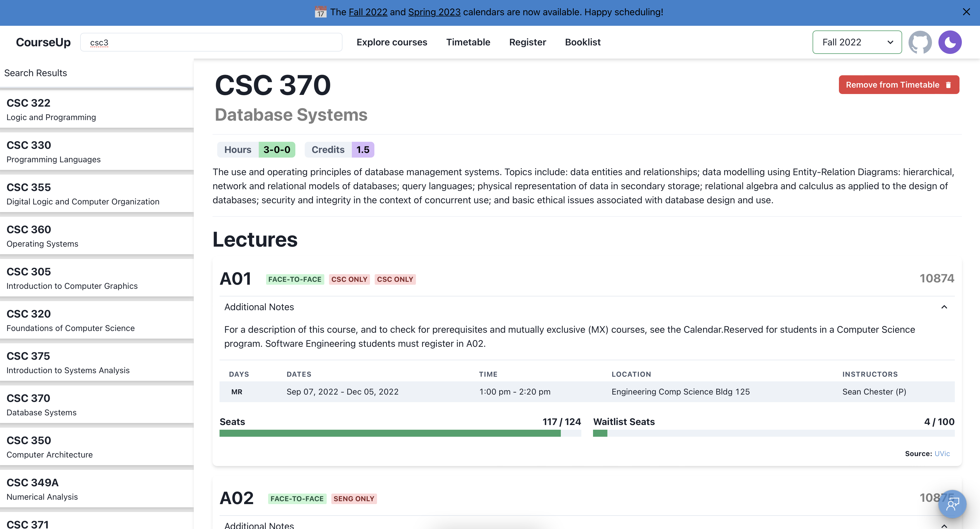Click the A01 section heading
980x529 pixels.
click(x=236, y=279)
